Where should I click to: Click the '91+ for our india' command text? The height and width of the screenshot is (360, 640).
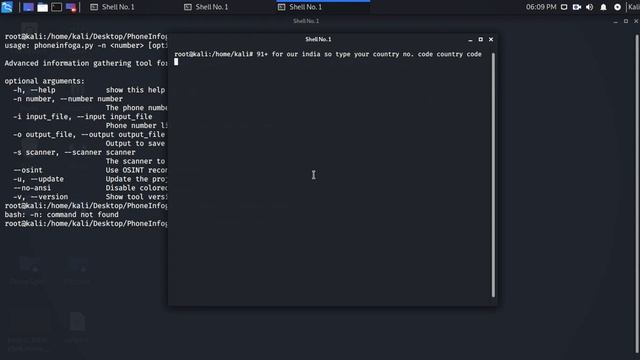pyautogui.click(x=369, y=54)
